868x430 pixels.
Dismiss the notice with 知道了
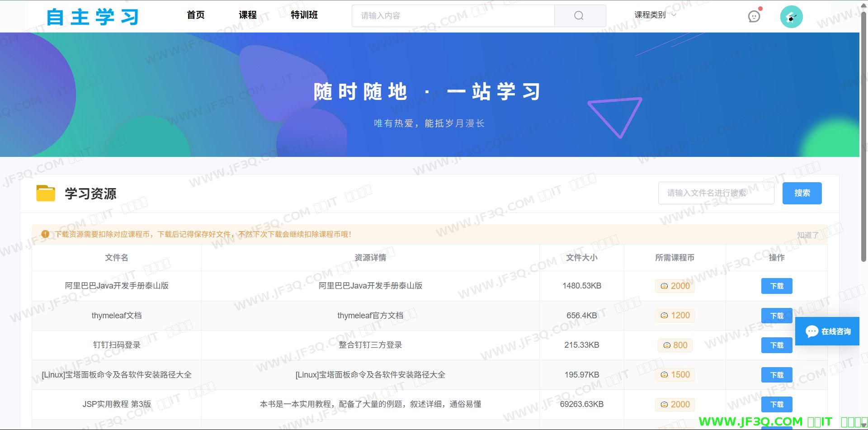[x=807, y=235]
